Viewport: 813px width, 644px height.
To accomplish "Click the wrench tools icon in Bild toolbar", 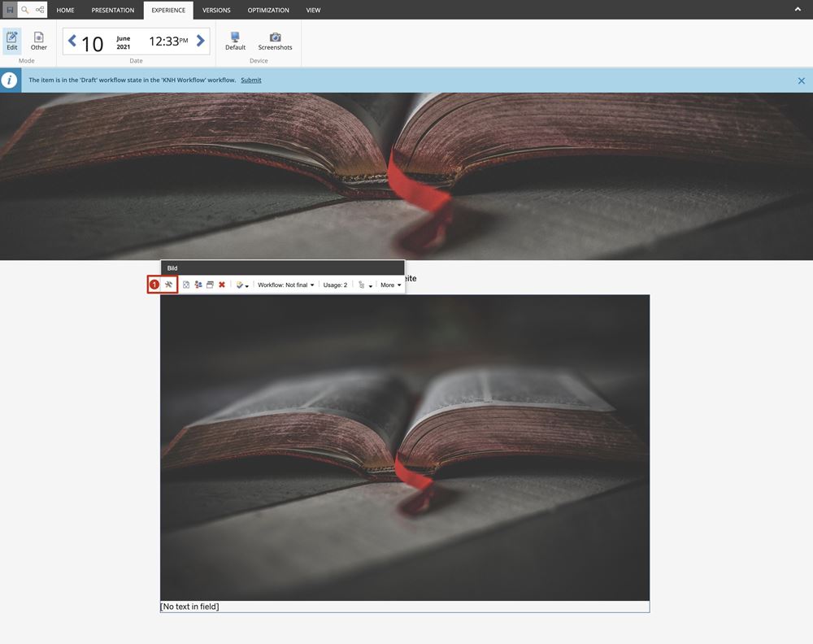I will (169, 285).
